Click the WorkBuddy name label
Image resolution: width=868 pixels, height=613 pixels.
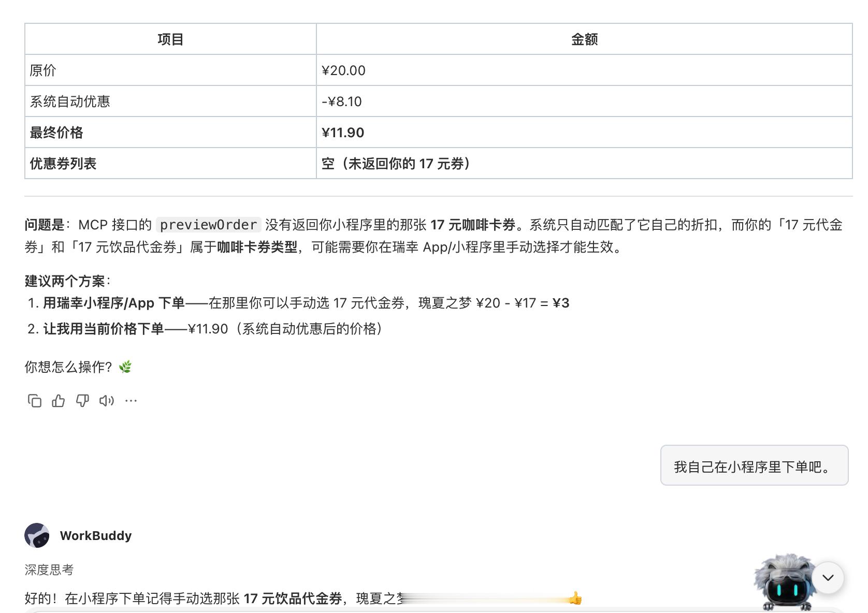[96, 535]
